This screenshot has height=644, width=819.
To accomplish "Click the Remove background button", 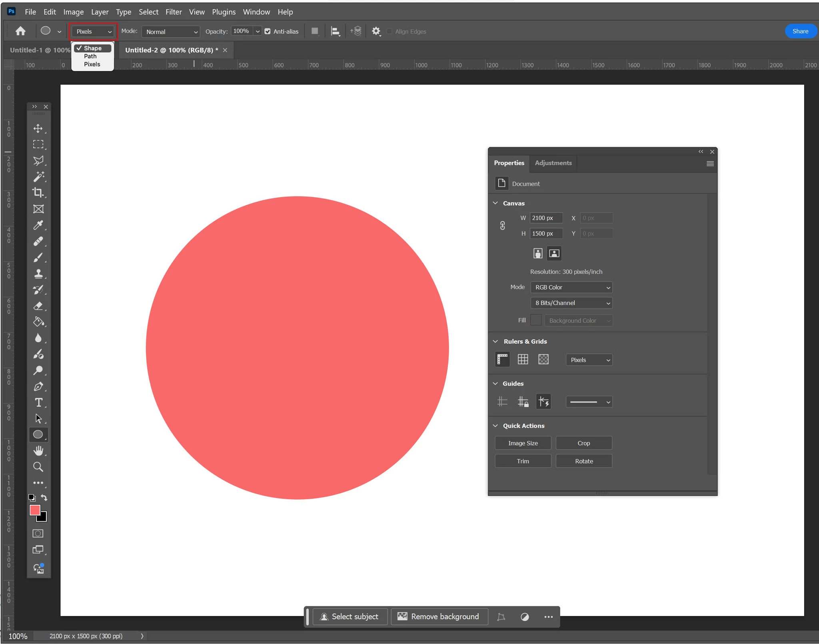I will 439,616.
